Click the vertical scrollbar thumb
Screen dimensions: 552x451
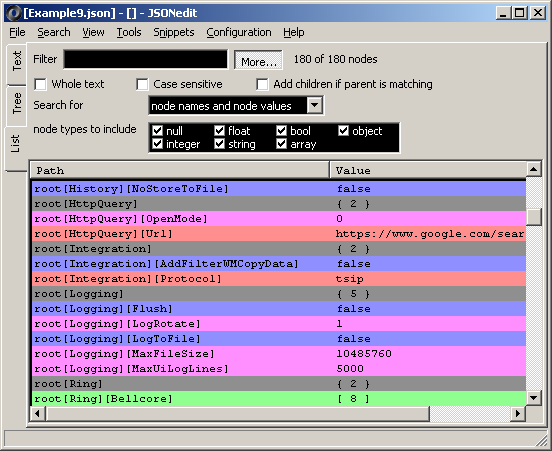(x=534, y=217)
